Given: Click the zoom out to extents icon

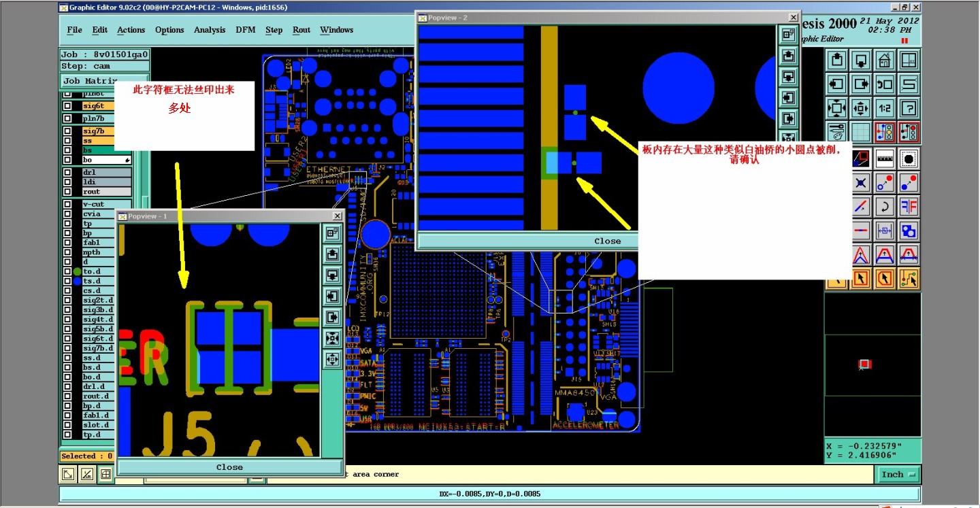Looking at the screenshot, I should coord(837,107).
